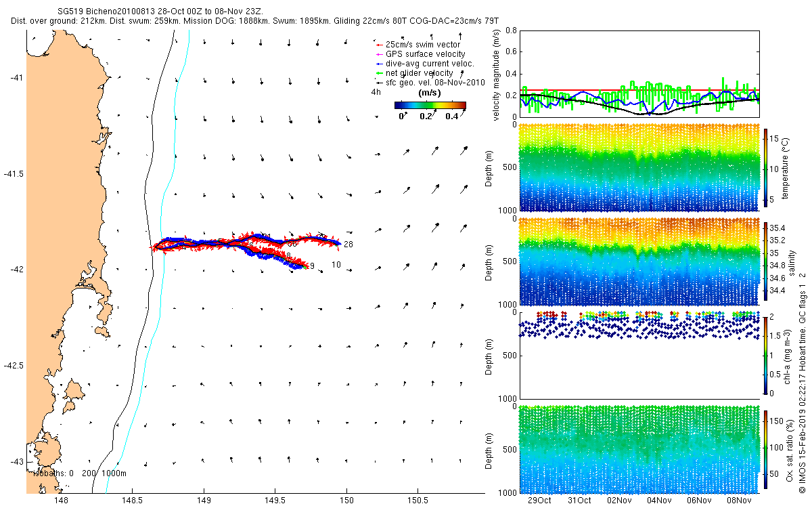812x508 pixels.
Task: Click inside the temperature depth section plot
Action: tap(639, 168)
